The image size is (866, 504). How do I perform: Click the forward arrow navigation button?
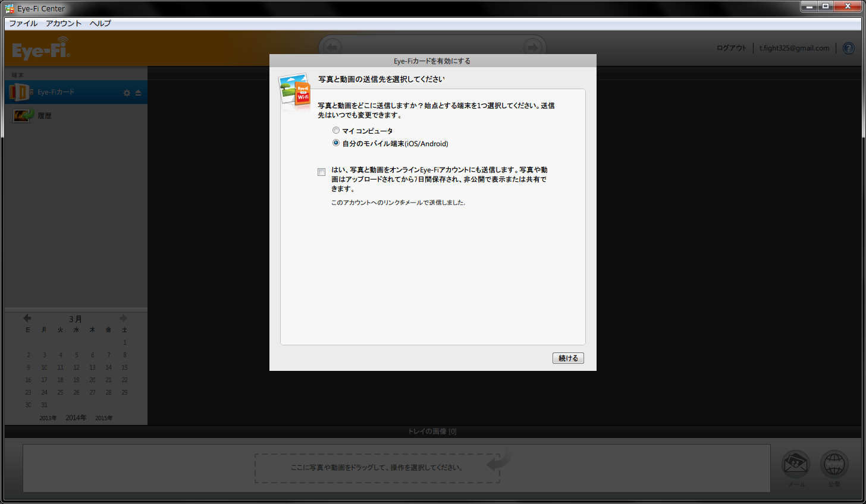pos(532,47)
